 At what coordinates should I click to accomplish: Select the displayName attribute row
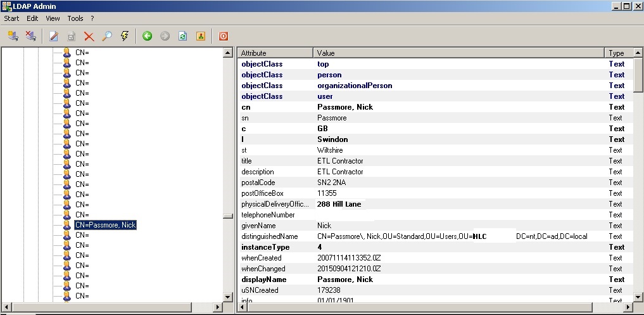click(x=436, y=280)
